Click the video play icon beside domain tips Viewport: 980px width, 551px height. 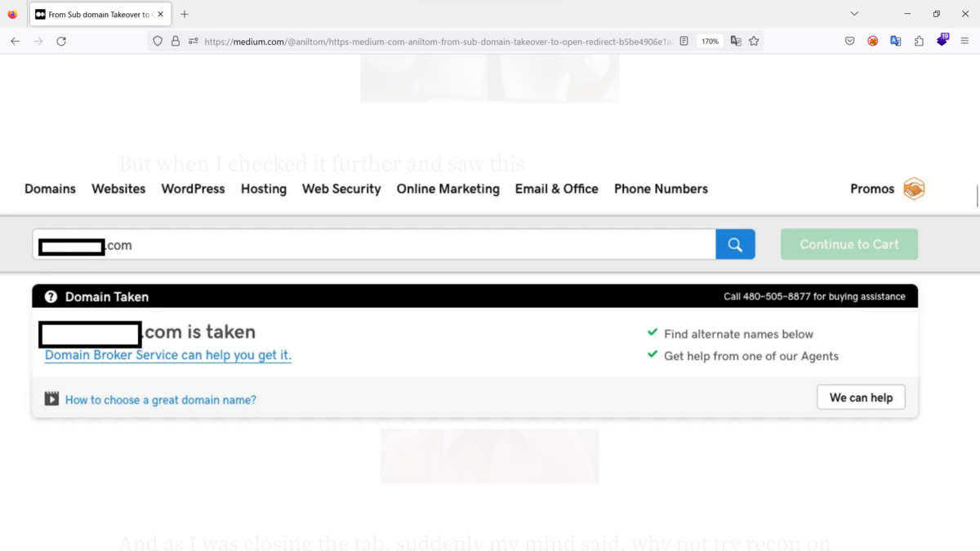[x=51, y=398]
